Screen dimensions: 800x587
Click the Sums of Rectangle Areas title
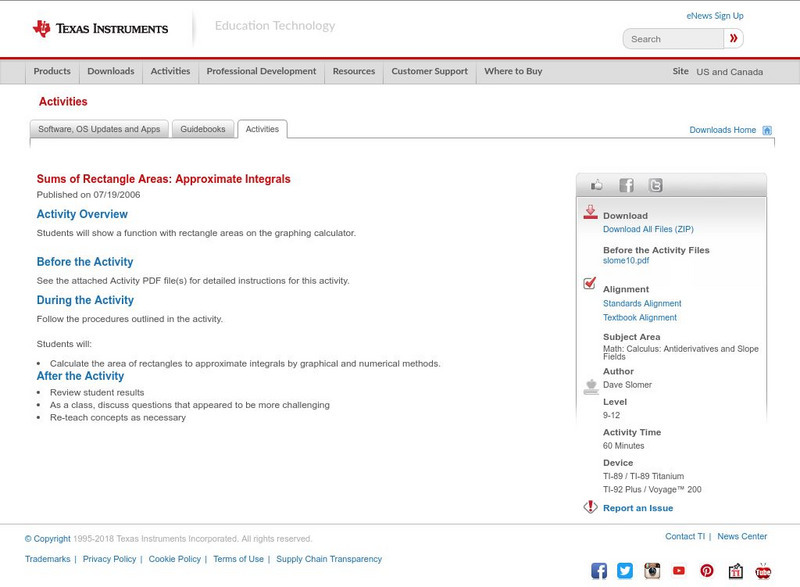coord(163,179)
